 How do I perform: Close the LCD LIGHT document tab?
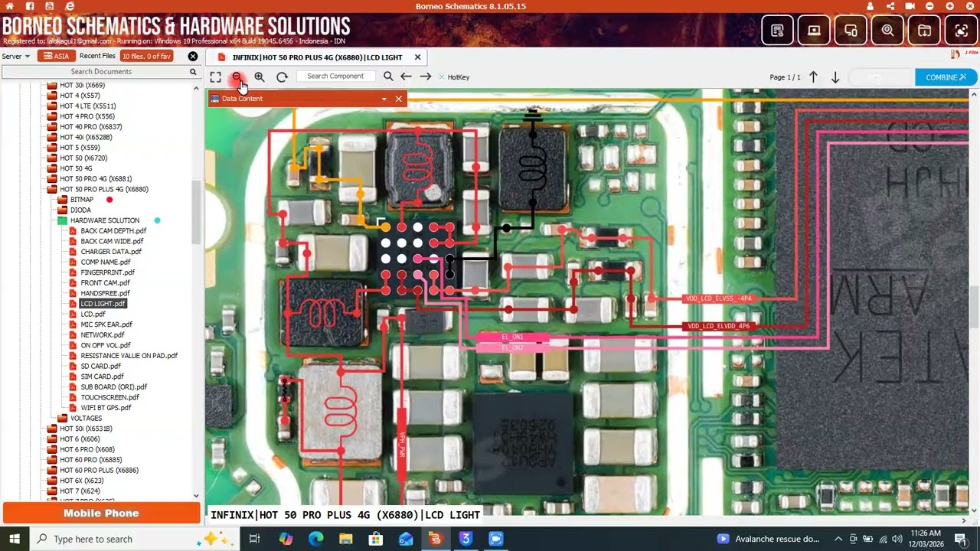click(x=417, y=57)
